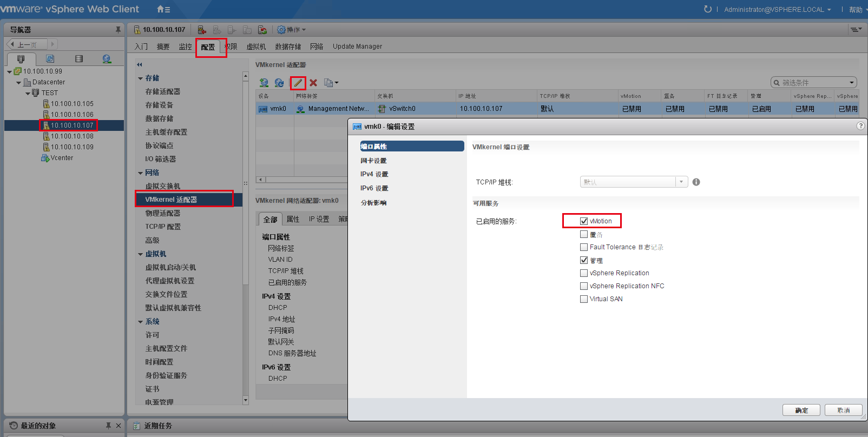868x437 pixels.
Task: Open the 帮助 help link
Action: click(x=856, y=10)
